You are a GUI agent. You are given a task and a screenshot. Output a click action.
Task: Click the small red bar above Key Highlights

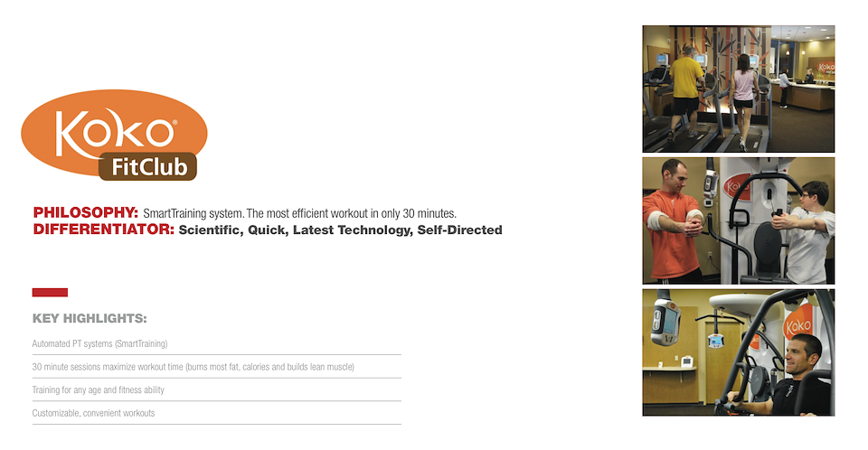coord(50,292)
